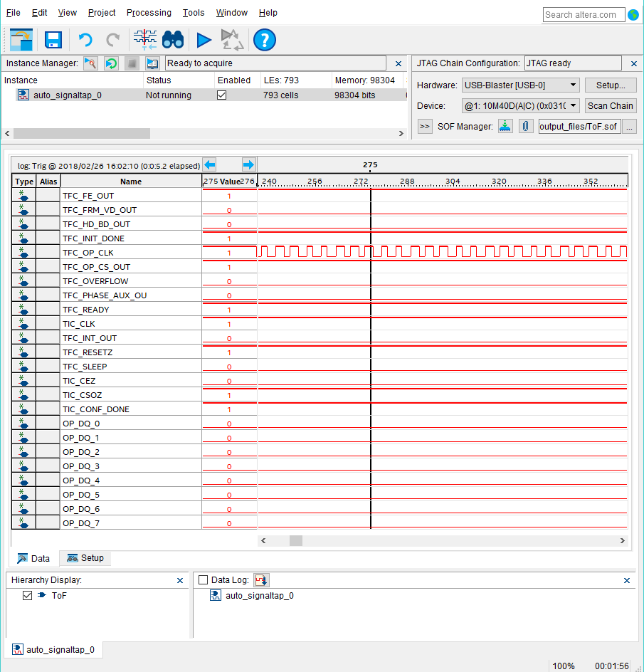Click the Program Device icon in SOF Manager
Image resolution: width=644 pixels, height=672 pixels.
click(x=505, y=127)
